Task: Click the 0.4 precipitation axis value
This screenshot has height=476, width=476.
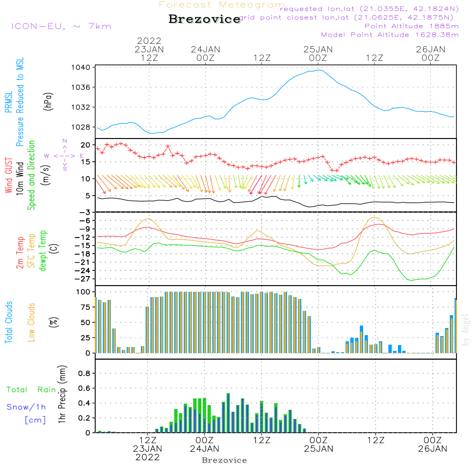Action: 84,403
